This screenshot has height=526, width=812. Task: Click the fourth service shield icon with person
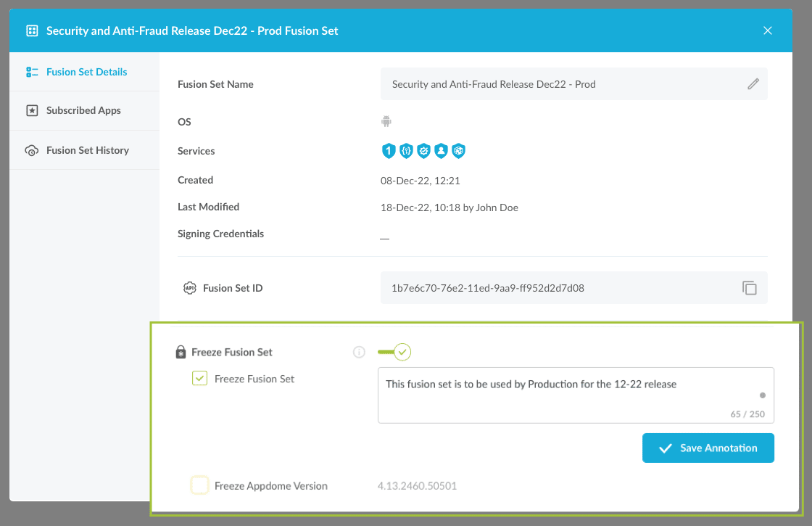441,151
